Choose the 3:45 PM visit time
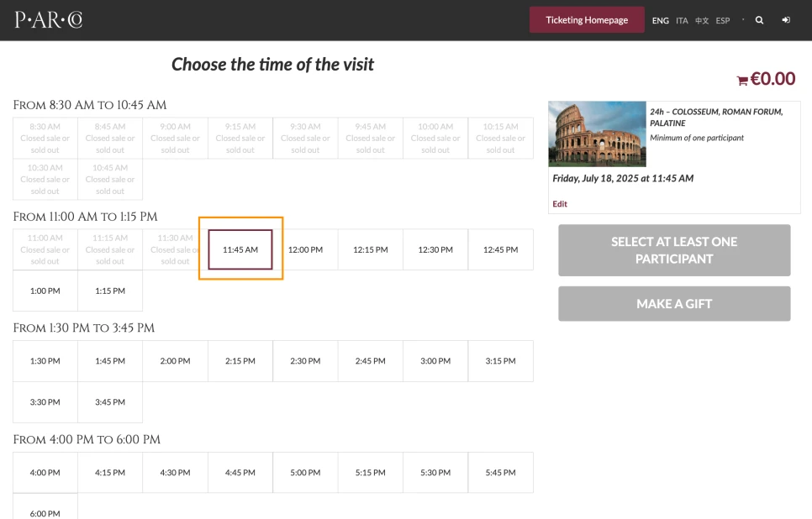 [x=110, y=402]
